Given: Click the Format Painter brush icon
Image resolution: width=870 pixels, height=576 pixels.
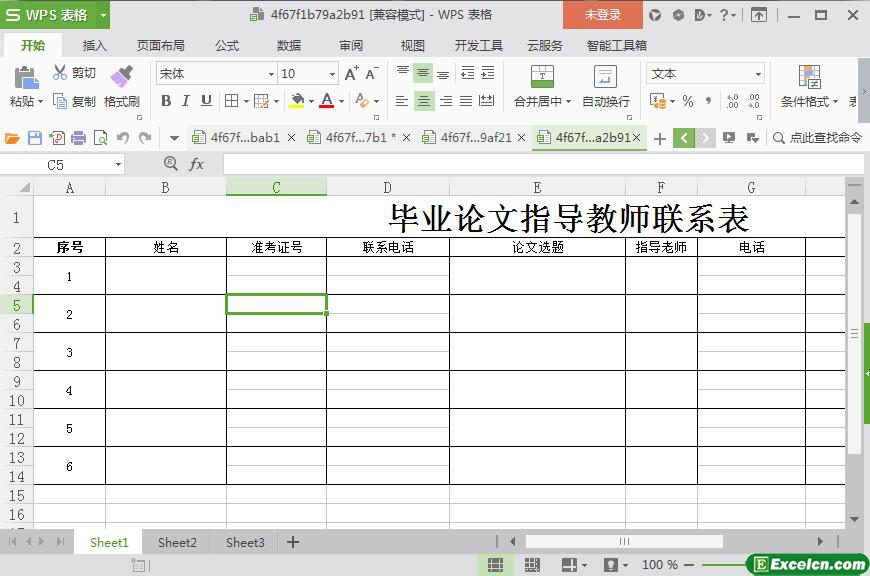Looking at the screenshot, I should coord(121,76).
